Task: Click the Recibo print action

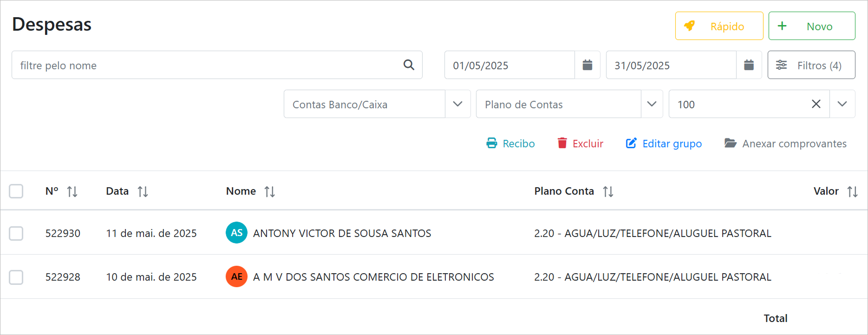Action: pos(511,144)
